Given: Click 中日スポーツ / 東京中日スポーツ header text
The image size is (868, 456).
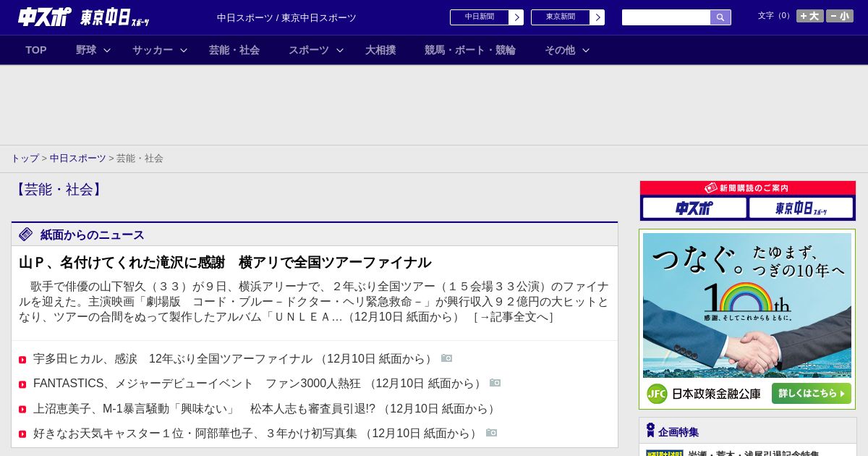Looking at the screenshot, I should [286, 18].
